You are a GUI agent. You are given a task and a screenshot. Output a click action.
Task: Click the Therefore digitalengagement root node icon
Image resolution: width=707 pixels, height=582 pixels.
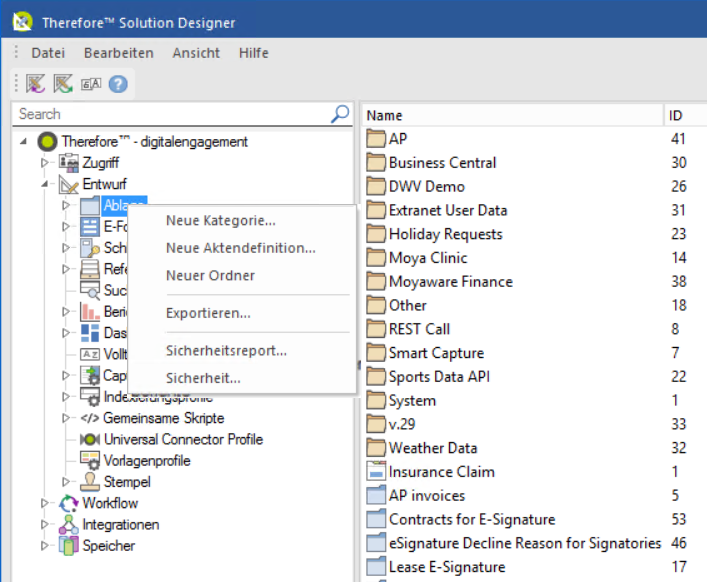click(47, 142)
